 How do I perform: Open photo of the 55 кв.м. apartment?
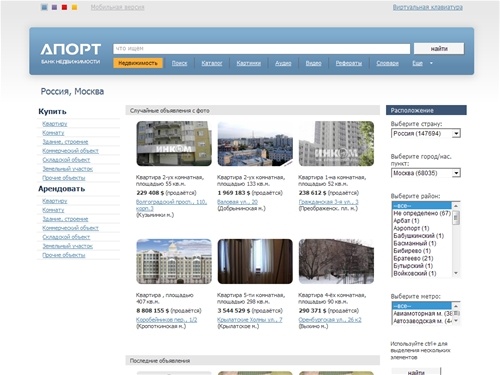[x=174, y=144]
